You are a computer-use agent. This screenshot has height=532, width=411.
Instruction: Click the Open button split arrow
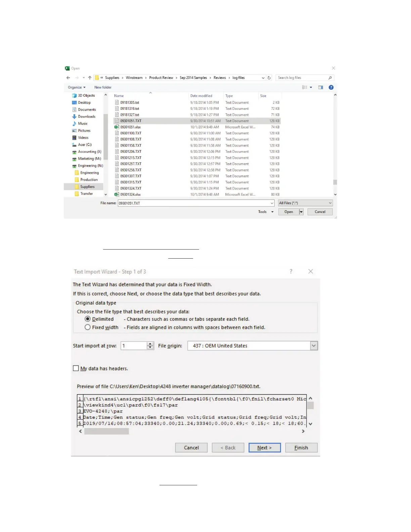(x=301, y=212)
